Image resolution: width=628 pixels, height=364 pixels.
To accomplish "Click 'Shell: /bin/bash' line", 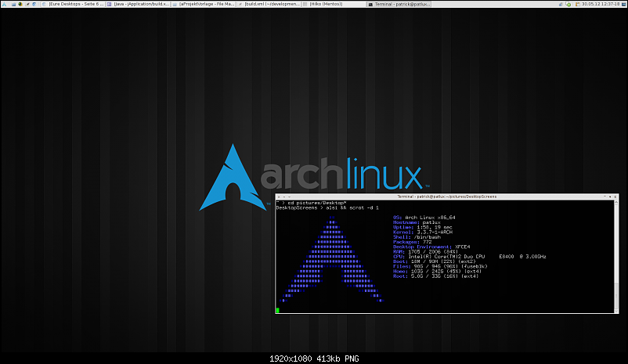I will click(x=417, y=237).
